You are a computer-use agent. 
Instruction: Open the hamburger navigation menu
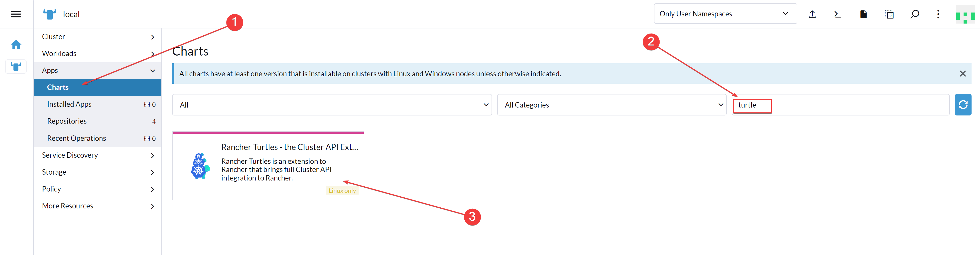pyautogui.click(x=16, y=14)
